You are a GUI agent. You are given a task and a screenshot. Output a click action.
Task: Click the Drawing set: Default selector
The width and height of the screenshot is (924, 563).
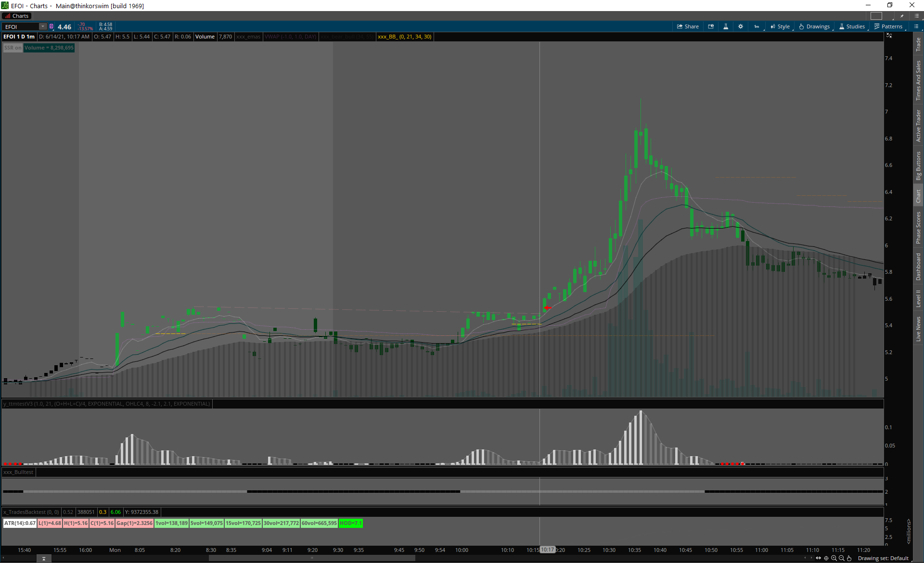point(883,558)
